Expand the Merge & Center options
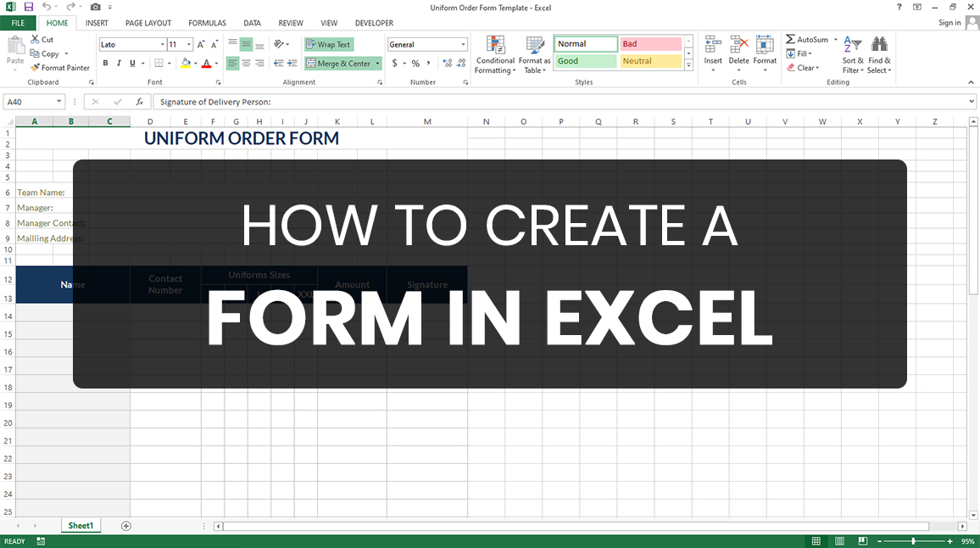Image resolution: width=980 pixels, height=548 pixels. [x=376, y=63]
